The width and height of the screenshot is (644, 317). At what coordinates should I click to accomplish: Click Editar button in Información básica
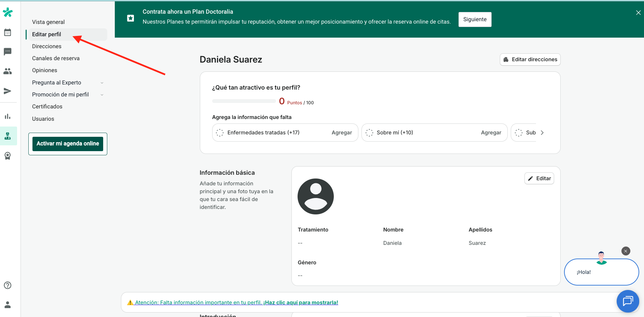(539, 179)
